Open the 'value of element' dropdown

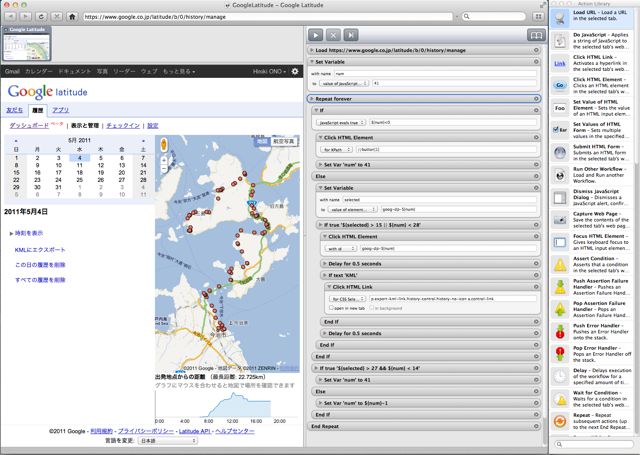(353, 209)
